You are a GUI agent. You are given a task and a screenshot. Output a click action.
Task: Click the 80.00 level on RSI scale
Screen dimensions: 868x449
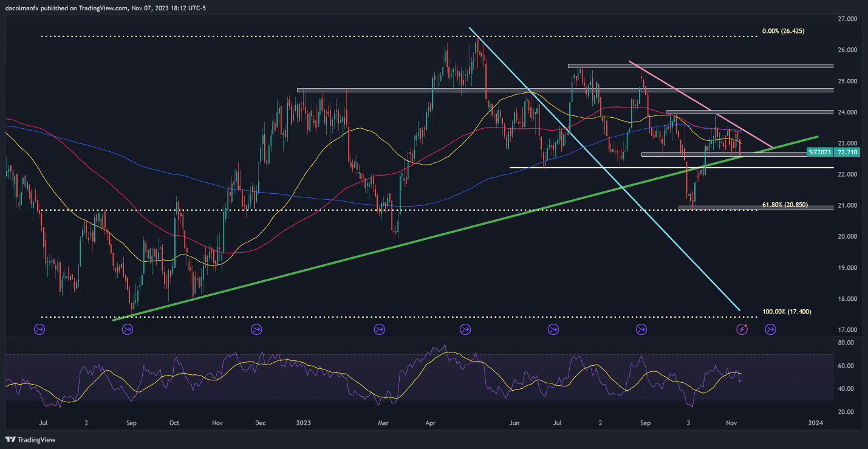(x=846, y=343)
